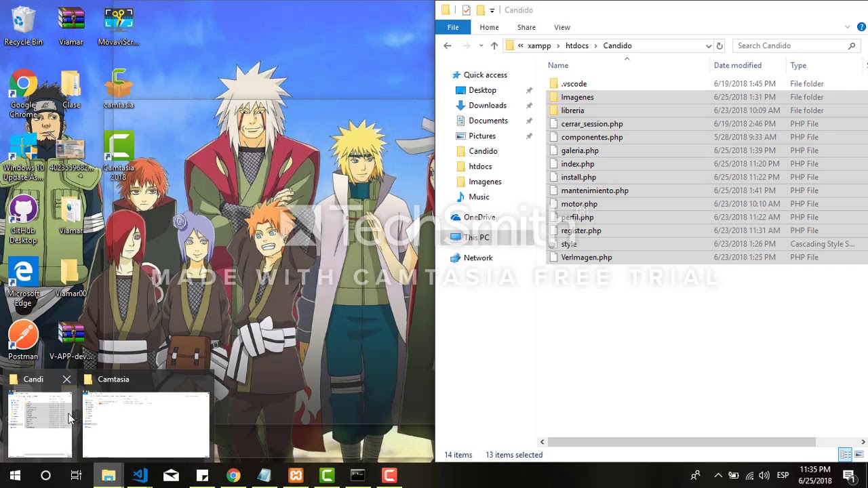This screenshot has height=488, width=868.
Task: Unpin Desktop from Quick access
Action: [x=529, y=90]
